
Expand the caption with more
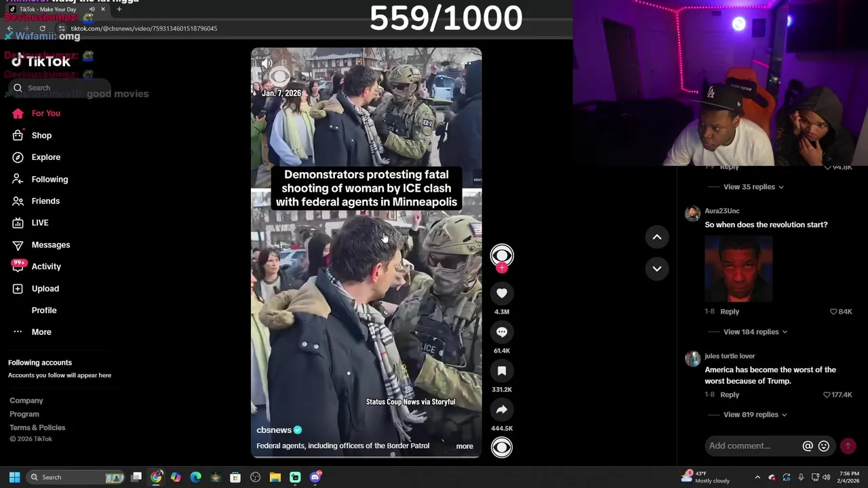[x=465, y=446]
